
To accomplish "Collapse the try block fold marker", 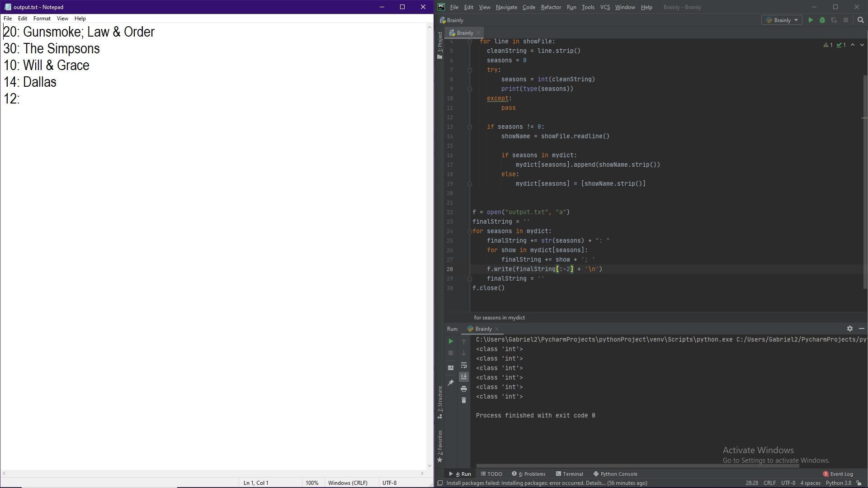I will [470, 70].
